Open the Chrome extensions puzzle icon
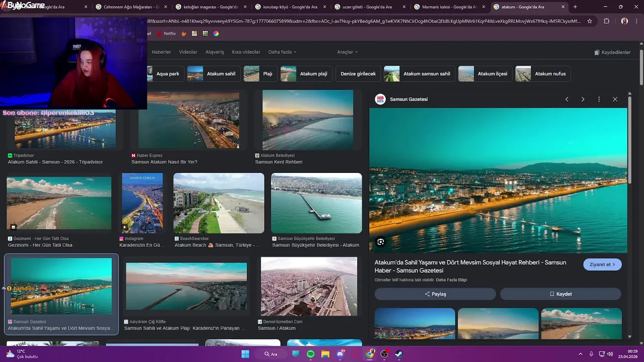The width and height of the screenshot is (644, 362). coord(606,21)
